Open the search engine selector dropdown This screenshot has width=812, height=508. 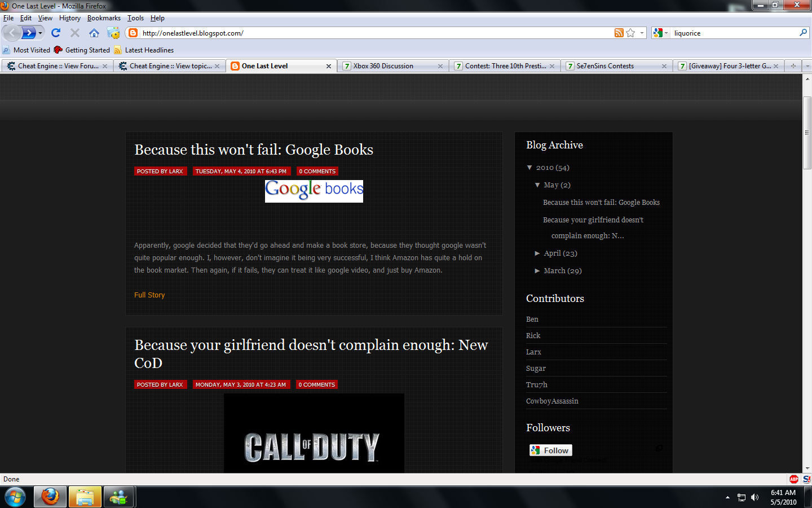click(660, 33)
